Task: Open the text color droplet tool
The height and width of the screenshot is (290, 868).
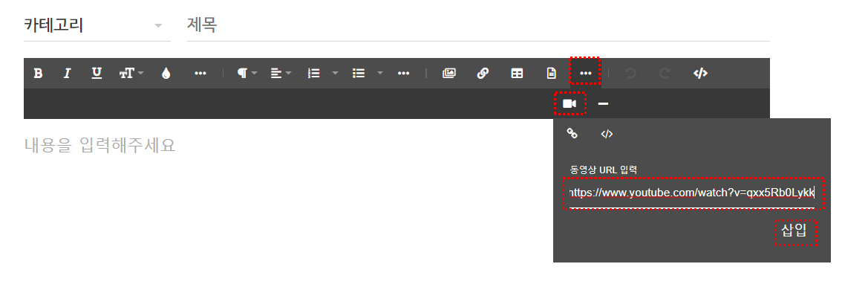Action: point(166,73)
